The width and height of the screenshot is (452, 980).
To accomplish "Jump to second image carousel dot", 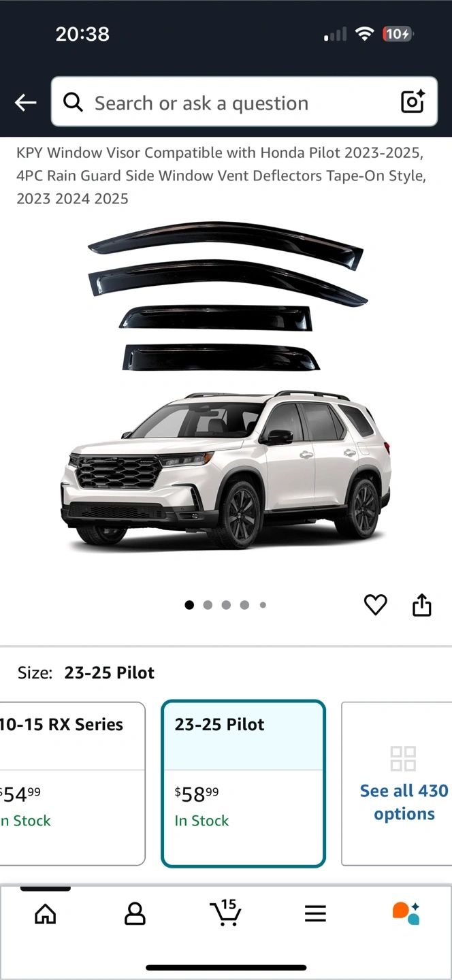I will coord(208,605).
